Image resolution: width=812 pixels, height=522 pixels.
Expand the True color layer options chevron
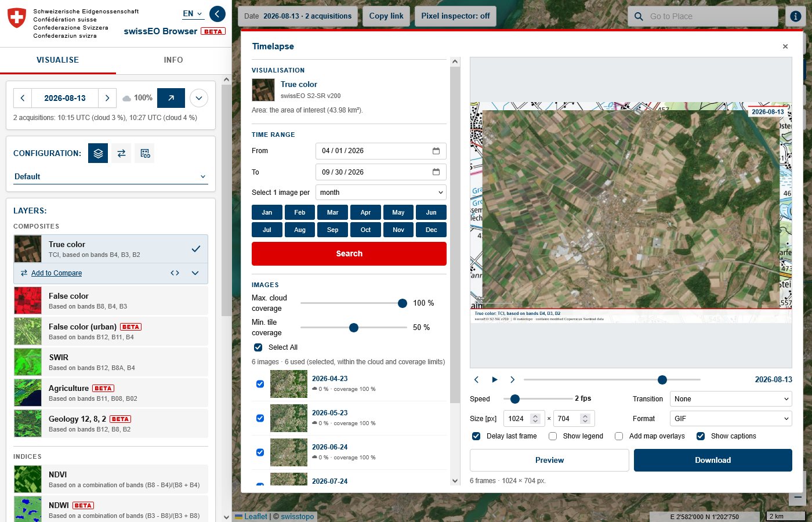coord(195,273)
